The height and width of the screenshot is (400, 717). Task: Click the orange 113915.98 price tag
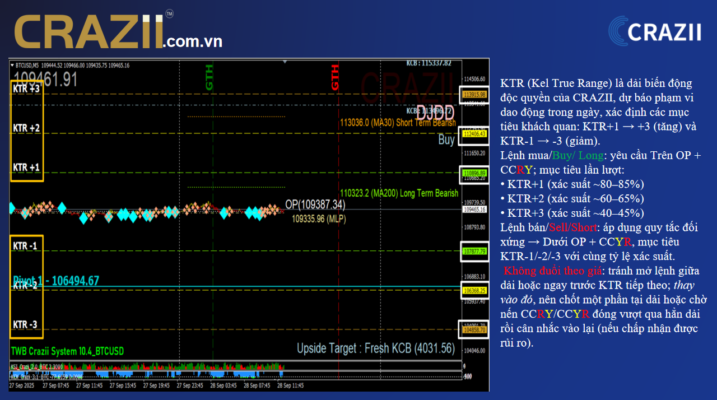475,95
